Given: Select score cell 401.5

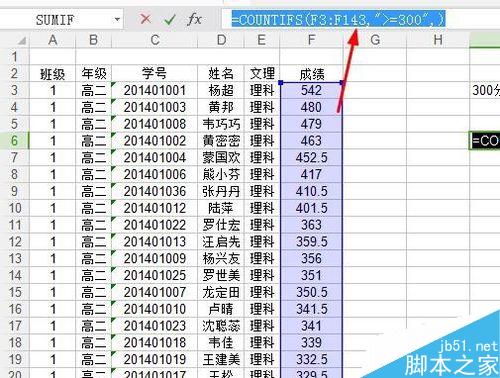Looking at the screenshot, I should pyautogui.click(x=311, y=208).
